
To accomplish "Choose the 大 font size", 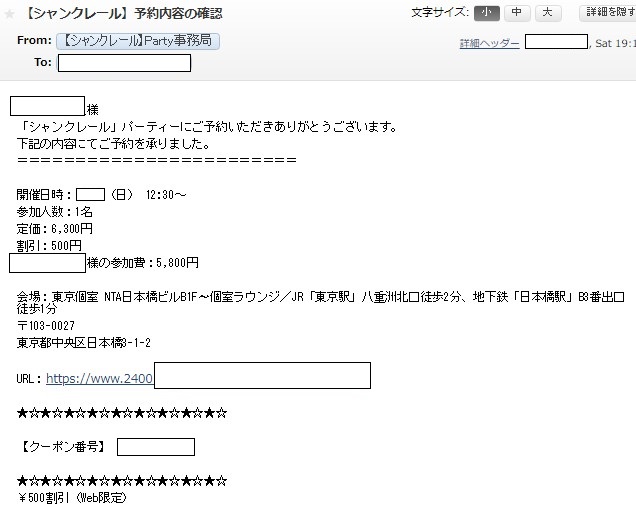I will coord(548,13).
